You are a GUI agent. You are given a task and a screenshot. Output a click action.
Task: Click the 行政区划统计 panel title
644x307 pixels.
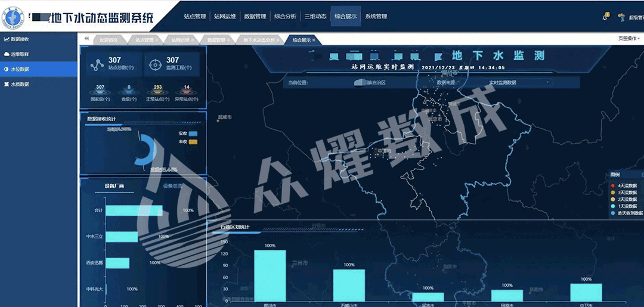click(235, 227)
